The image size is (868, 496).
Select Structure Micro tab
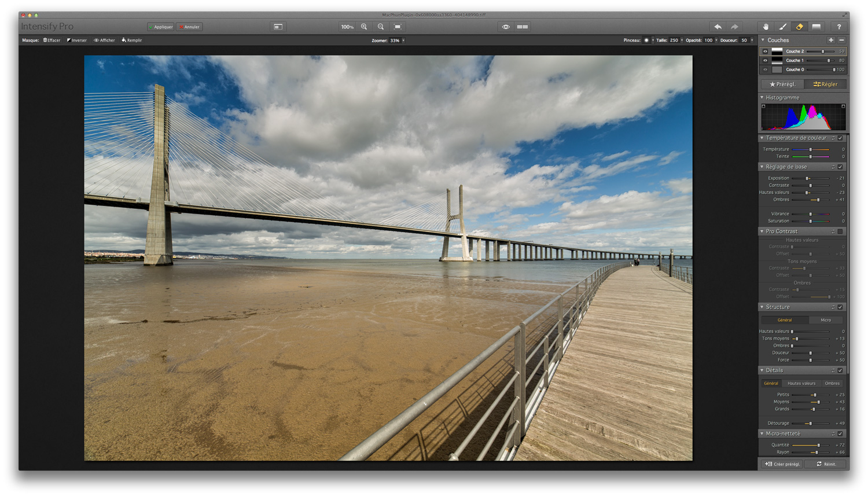[x=826, y=320]
